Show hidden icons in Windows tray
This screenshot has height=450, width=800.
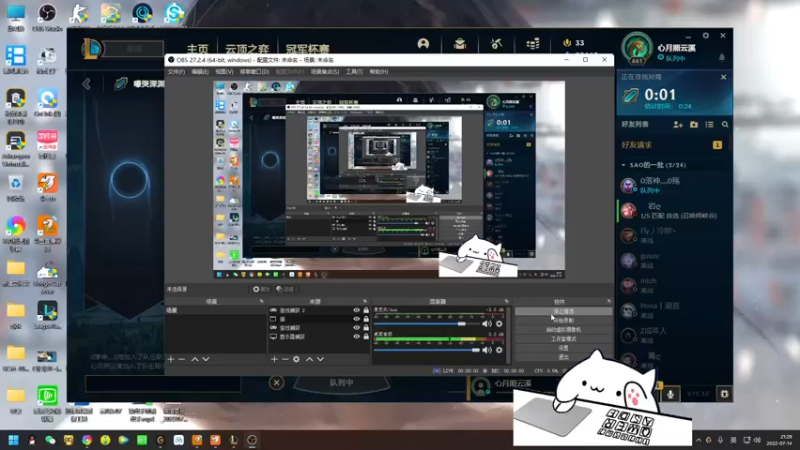698,440
